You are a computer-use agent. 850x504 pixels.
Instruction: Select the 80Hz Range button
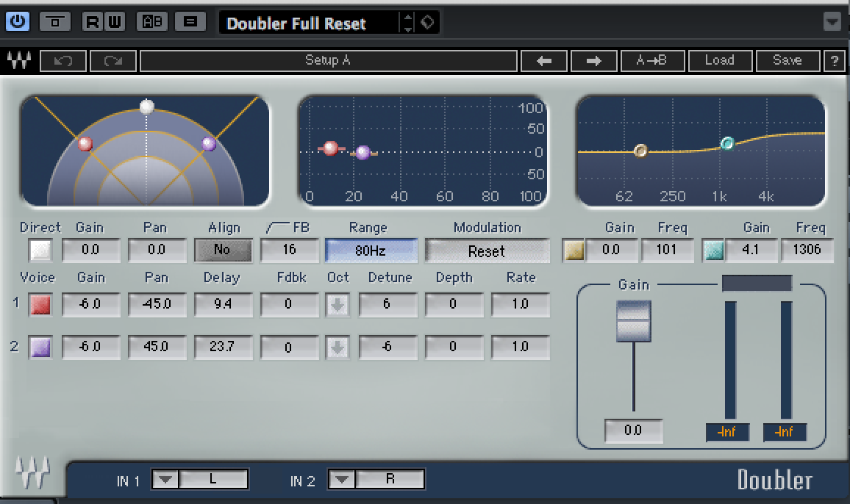pyautogui.click(x=371, y=251)
